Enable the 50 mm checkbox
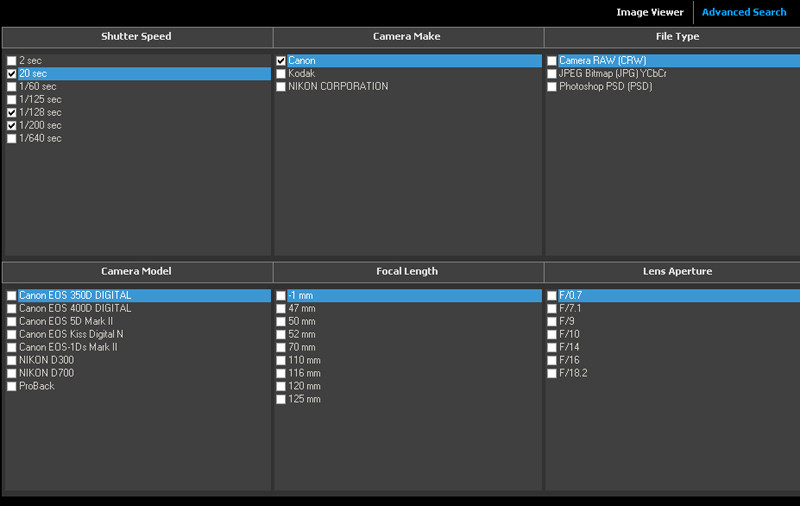800x506 pixels. coord(281,321)
